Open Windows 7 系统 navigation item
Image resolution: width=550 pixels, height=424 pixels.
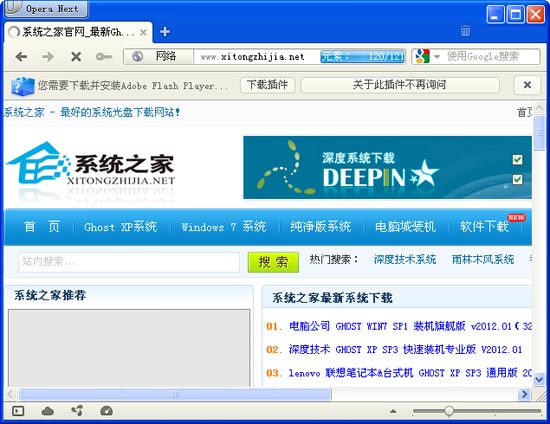(x=224, y=227)
